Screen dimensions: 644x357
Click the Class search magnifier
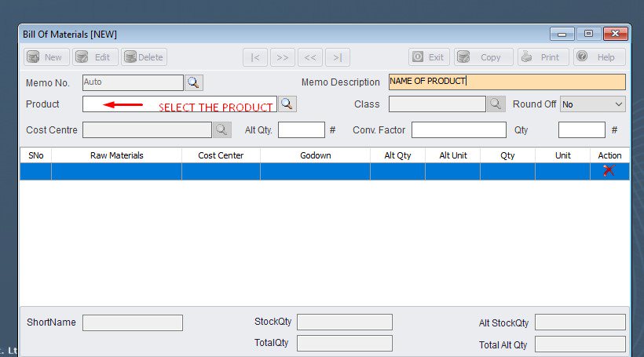496,104
